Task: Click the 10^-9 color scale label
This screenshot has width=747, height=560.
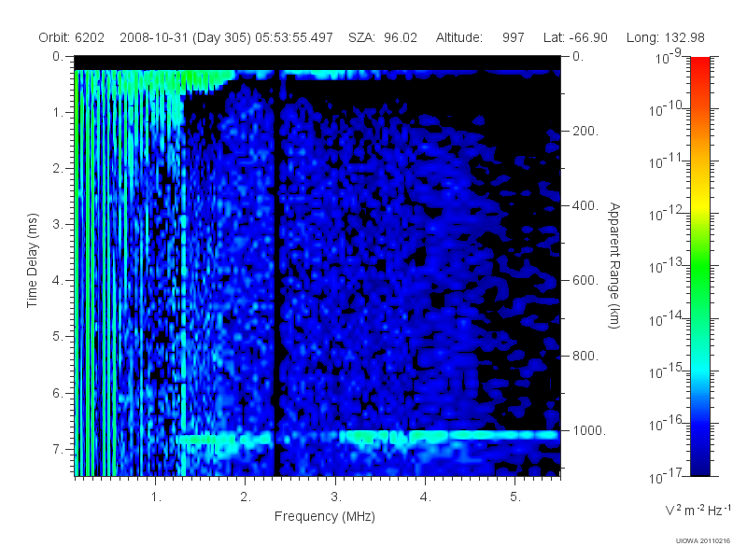Action: (669, 57)
